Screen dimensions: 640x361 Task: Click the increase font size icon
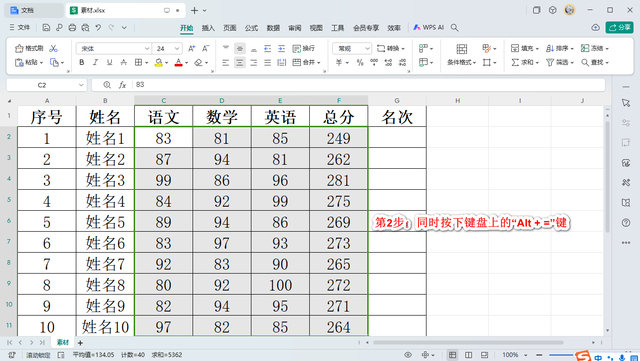click(191, 49)
